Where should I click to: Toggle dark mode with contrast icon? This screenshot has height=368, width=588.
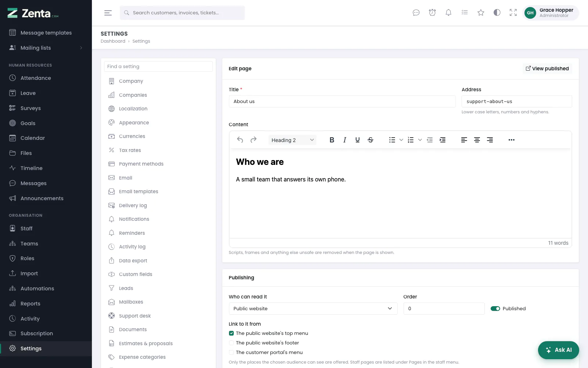pos(497,13)
